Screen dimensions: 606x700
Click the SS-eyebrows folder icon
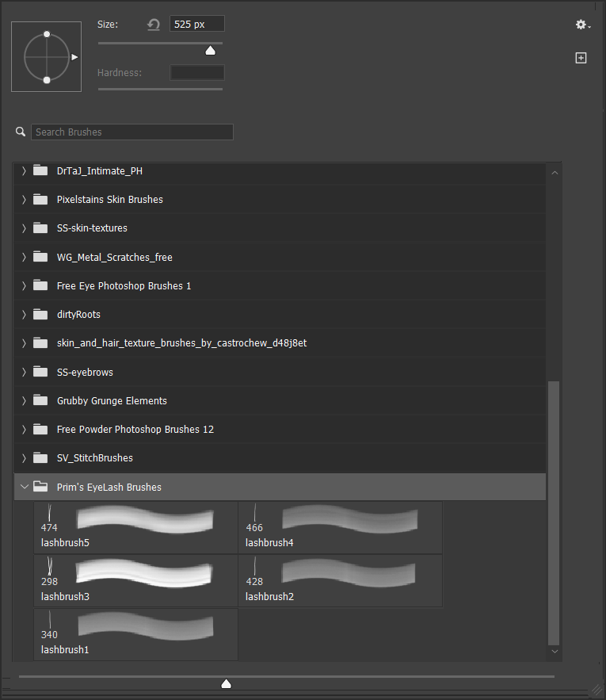coord(40,372)
